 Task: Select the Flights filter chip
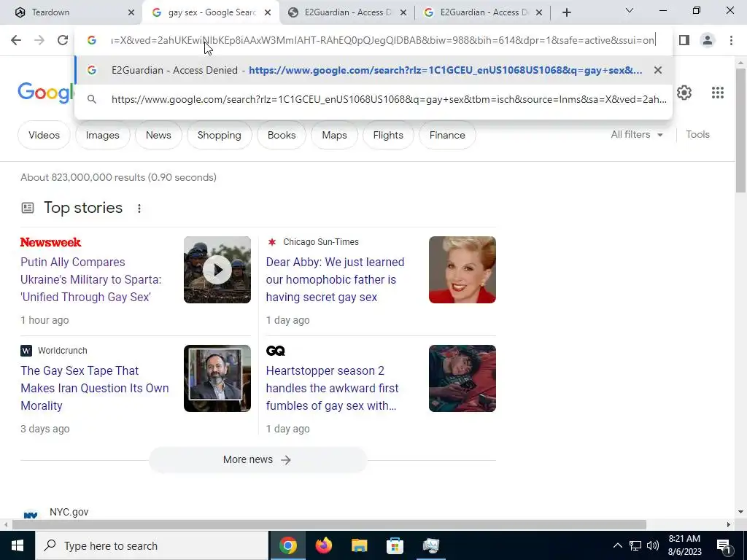[388, 135]
